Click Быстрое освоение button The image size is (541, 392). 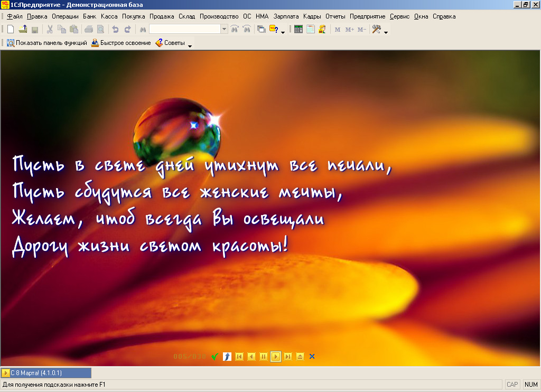tap(121, 43)
